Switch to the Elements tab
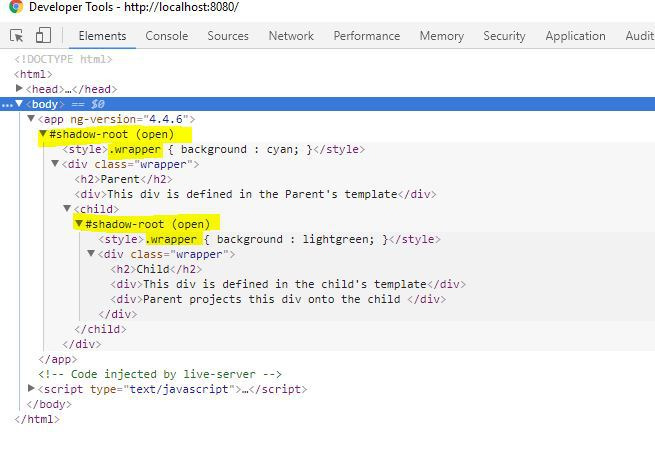655x473 pixels. click(x=102, y=36)
